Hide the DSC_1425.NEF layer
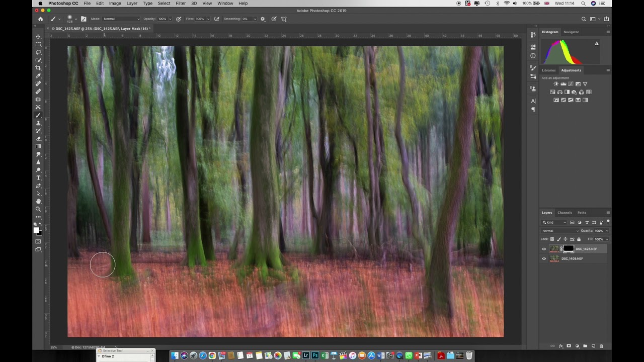The width and height of the screenshot is (644, 362). tap(544, 249)
